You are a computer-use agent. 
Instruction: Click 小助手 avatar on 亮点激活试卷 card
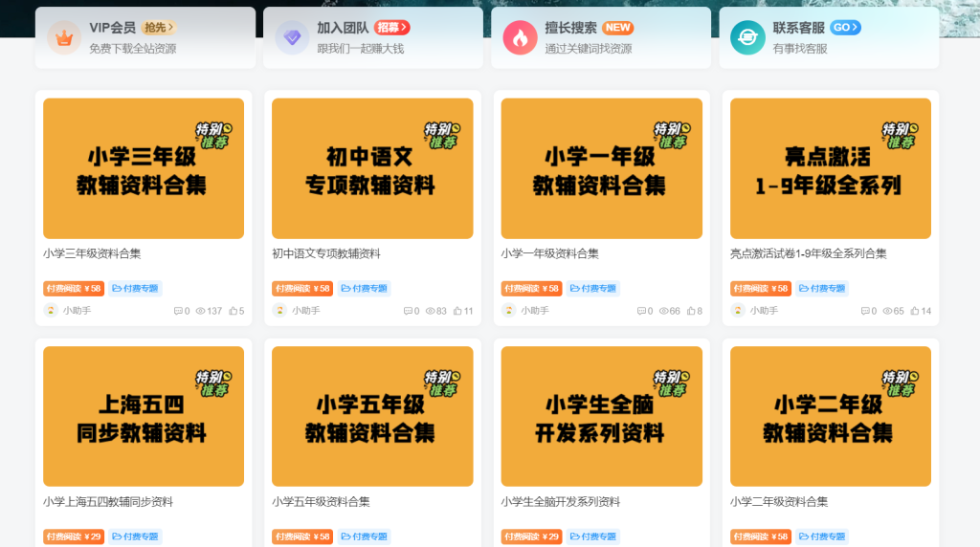pos(738,311)
